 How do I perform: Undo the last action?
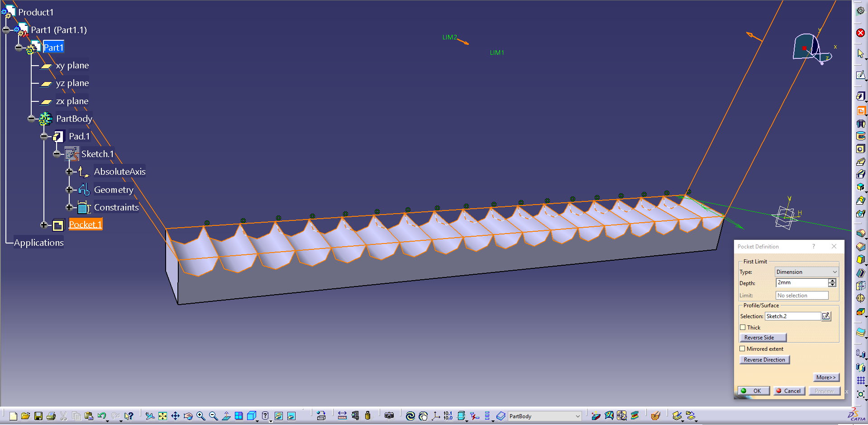point(102,416)
